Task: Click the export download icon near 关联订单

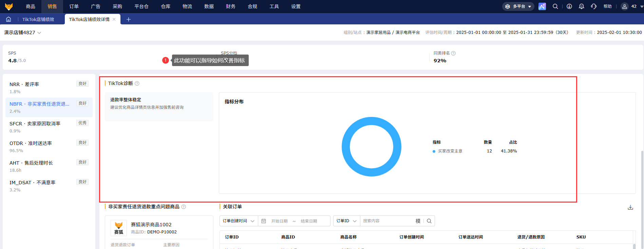Action: [630, 207]
